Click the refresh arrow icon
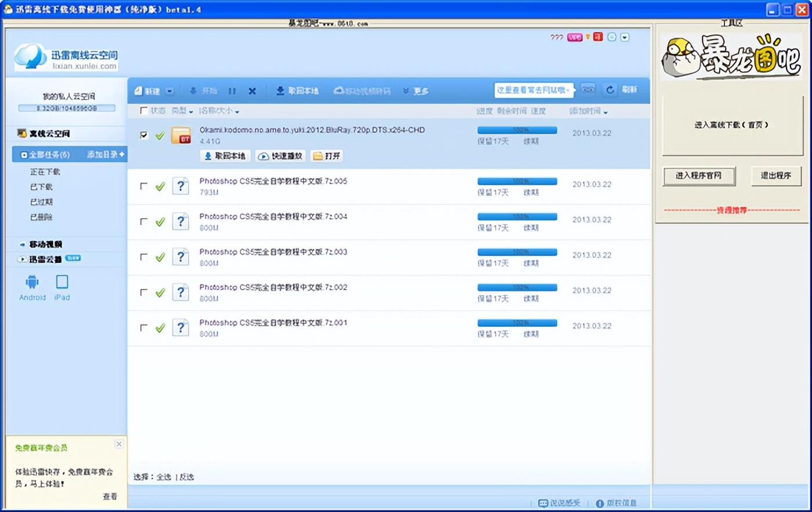This screenshot has height=512, width=812. coord(610,90)
